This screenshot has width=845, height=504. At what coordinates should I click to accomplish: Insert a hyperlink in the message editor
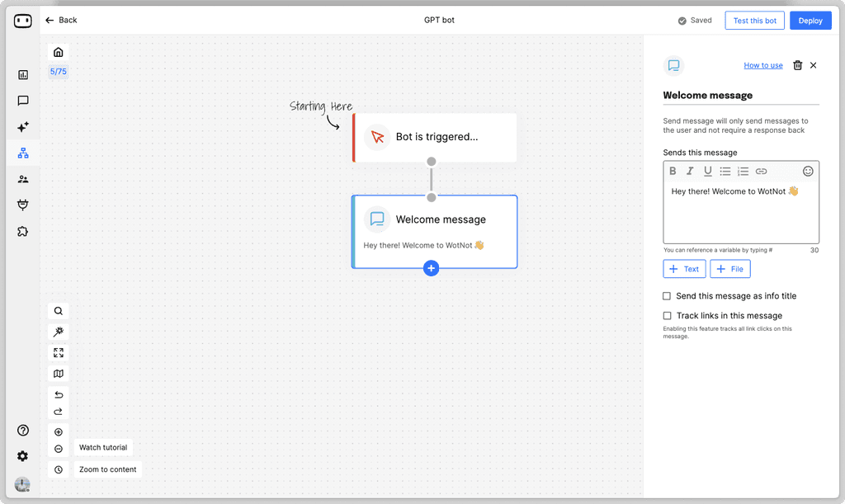[x=761, y=171]
